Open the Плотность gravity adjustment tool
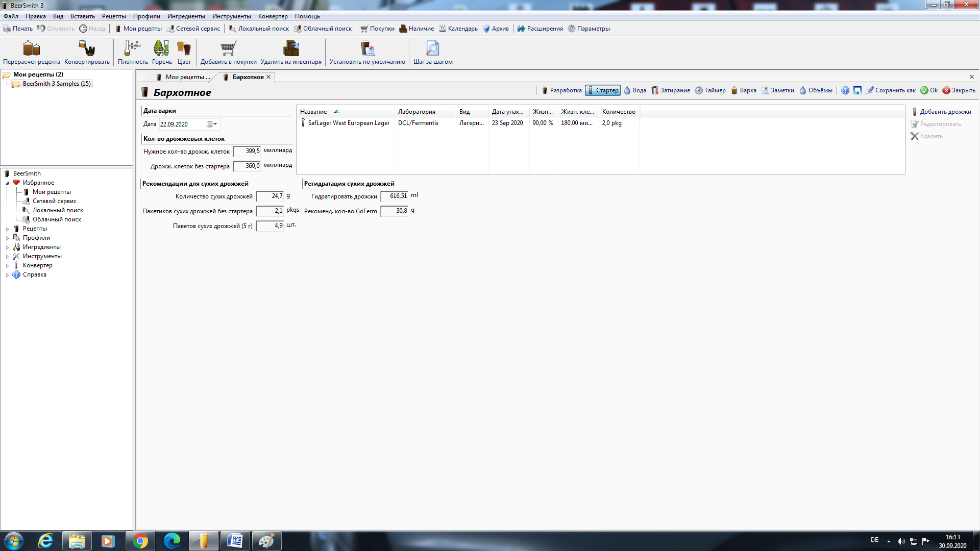Image resolution: width=980 pixels, height=551 pixels. pos(133,53)
